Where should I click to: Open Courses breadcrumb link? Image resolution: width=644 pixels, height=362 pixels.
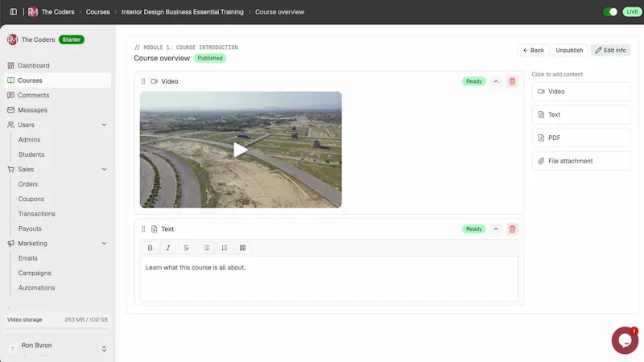click(97, 12)
